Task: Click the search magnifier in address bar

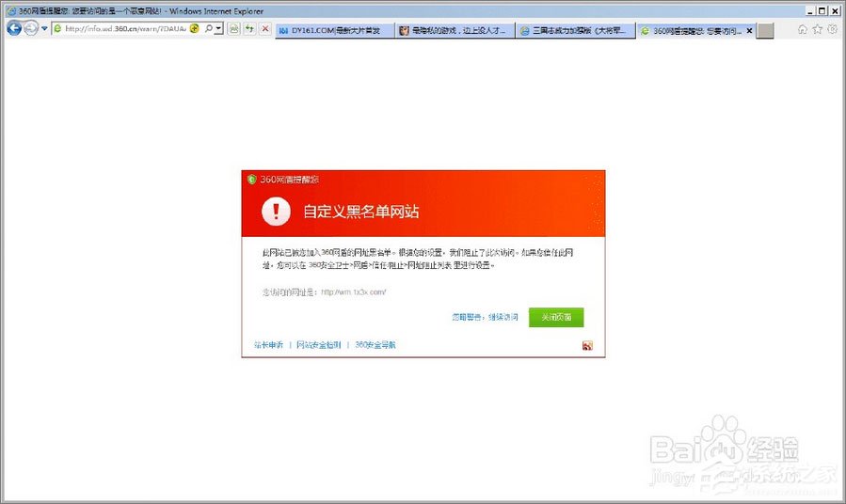Action: tap(208, 29)
